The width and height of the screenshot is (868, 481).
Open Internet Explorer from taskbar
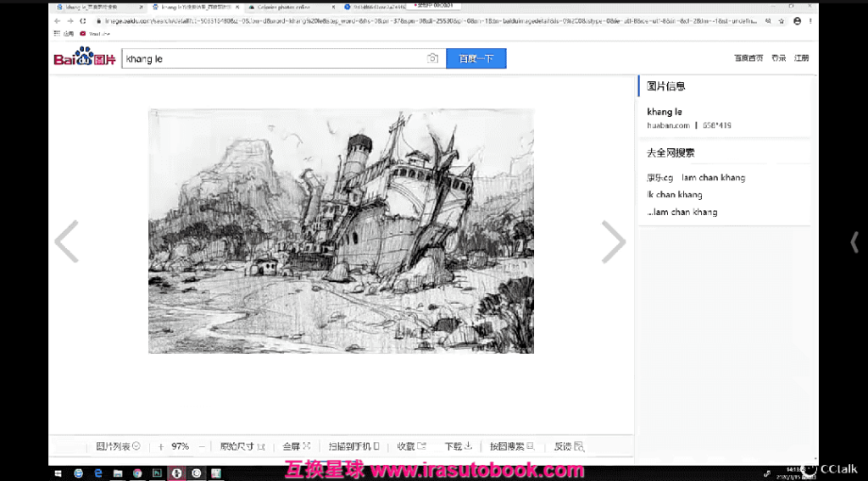[x=79, y=473]
